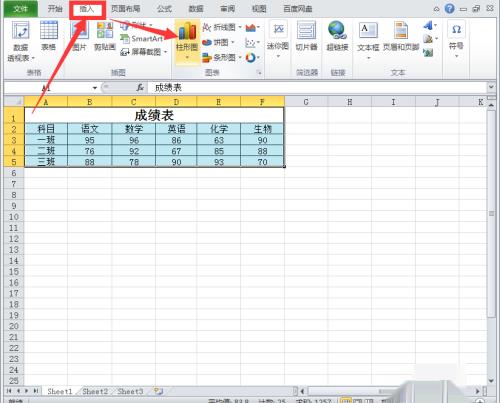Switch to the View (视图) tab

[x=259, y=9]
